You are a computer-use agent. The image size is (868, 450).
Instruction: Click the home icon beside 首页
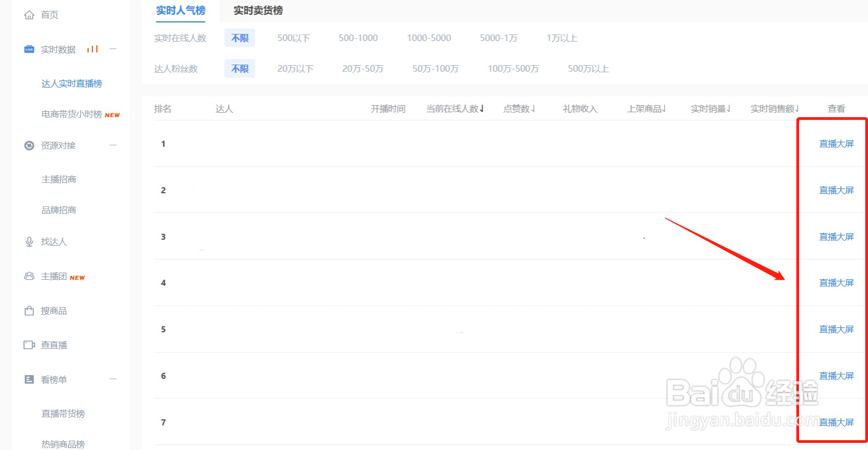point(29,15)
